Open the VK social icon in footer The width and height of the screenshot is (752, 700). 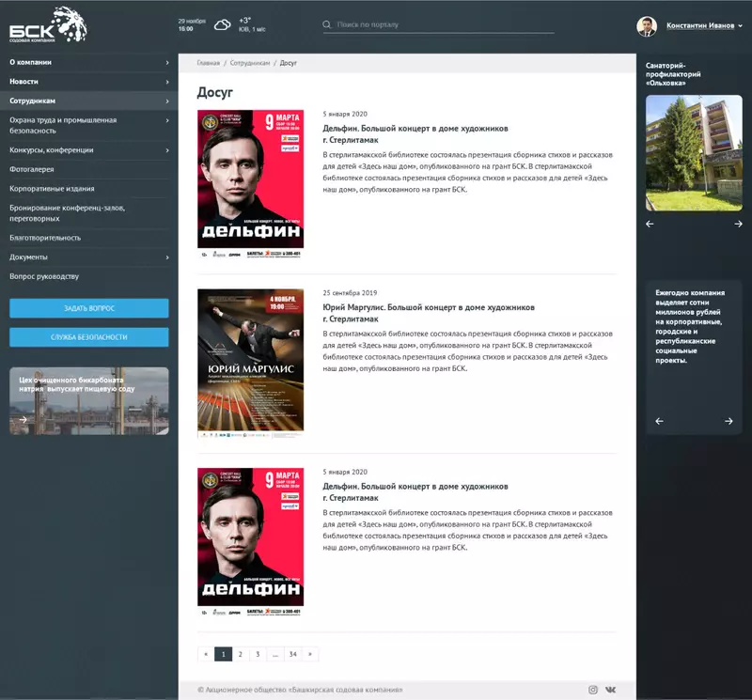tap(611, 690)
